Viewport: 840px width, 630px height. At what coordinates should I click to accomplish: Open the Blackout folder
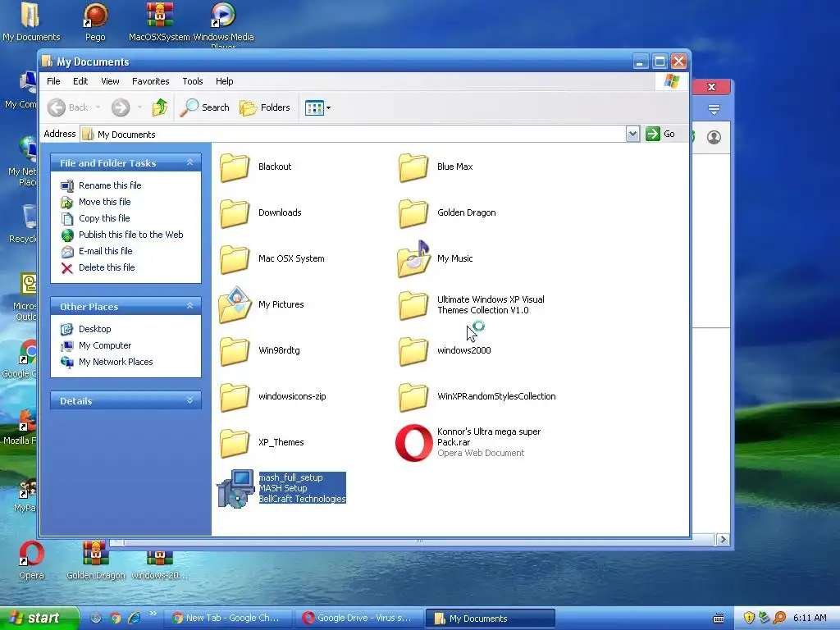point(256,167)
